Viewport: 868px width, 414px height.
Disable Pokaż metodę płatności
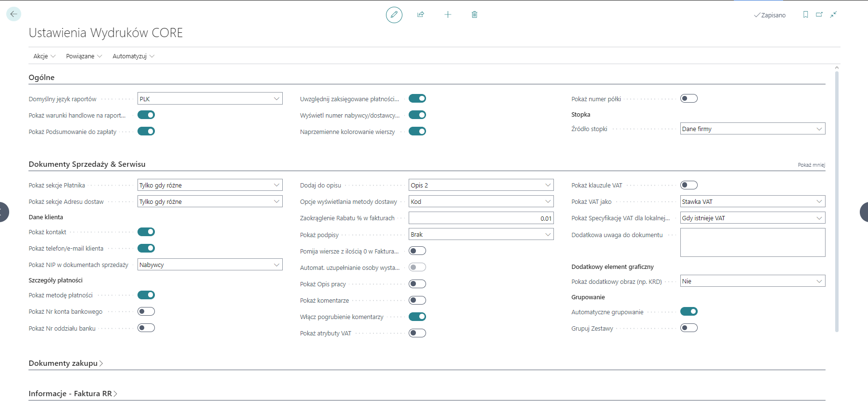tap(146, 295)
